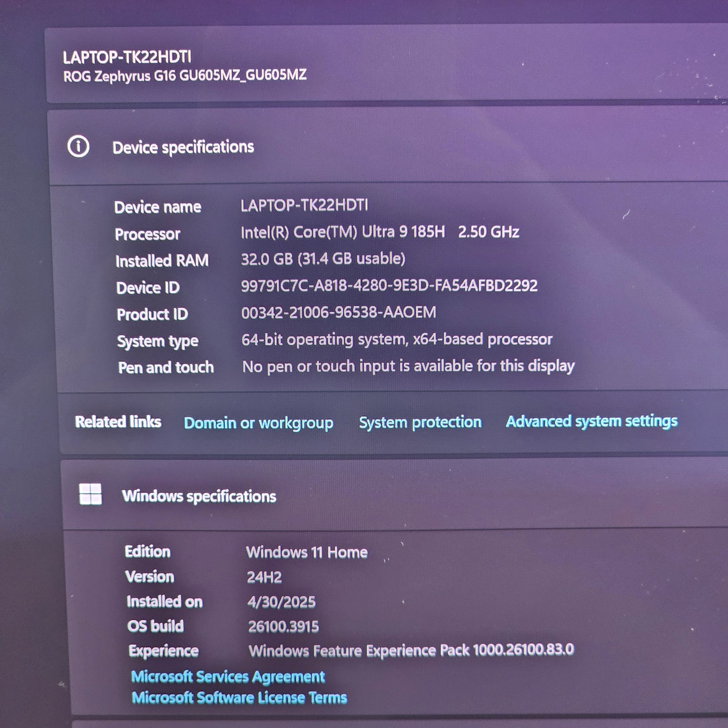This screenshot has height=728, width=728.
Task: Click the OS build label
Action: (155, 626)
